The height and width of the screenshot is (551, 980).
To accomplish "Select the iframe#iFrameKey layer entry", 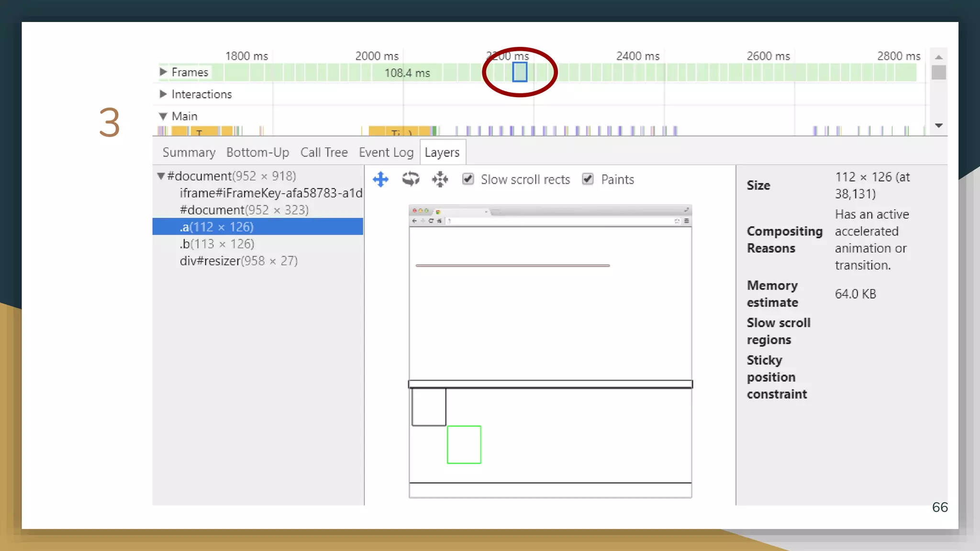I will point(270,193).
